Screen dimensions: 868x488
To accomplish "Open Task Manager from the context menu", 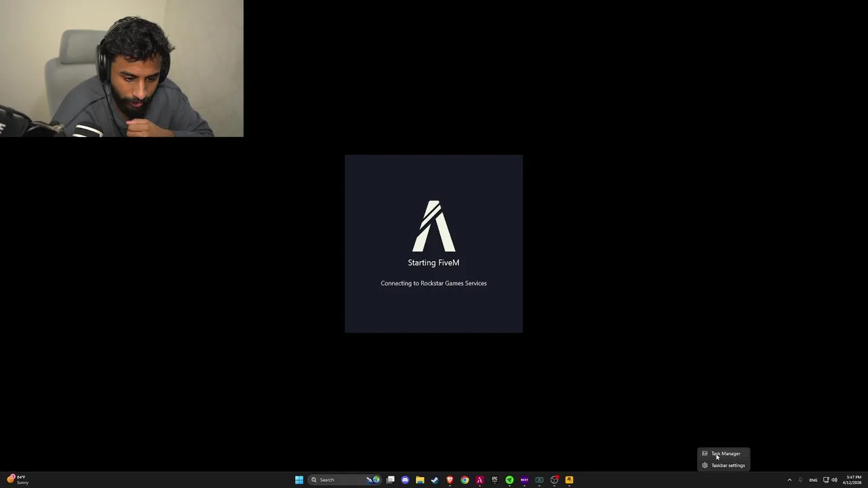I will point(724,453).
